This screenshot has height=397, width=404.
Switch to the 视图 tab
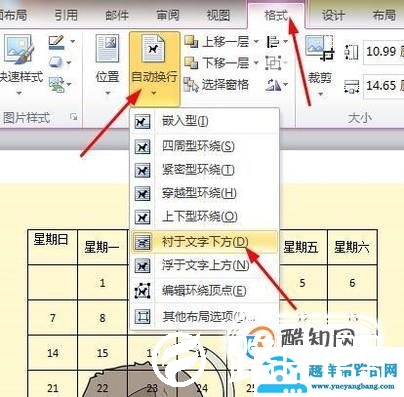[x=218, y=15]
